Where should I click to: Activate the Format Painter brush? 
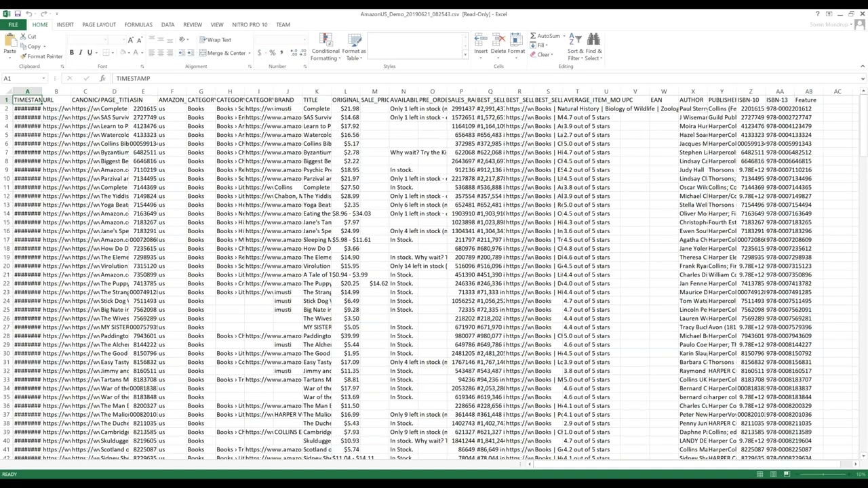[41, 56]
